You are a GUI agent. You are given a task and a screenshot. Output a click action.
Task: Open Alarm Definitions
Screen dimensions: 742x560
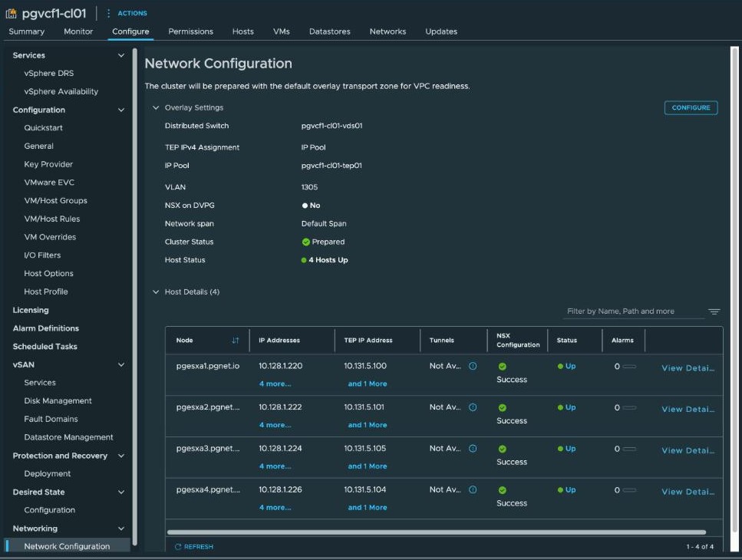tap(46, 328)
